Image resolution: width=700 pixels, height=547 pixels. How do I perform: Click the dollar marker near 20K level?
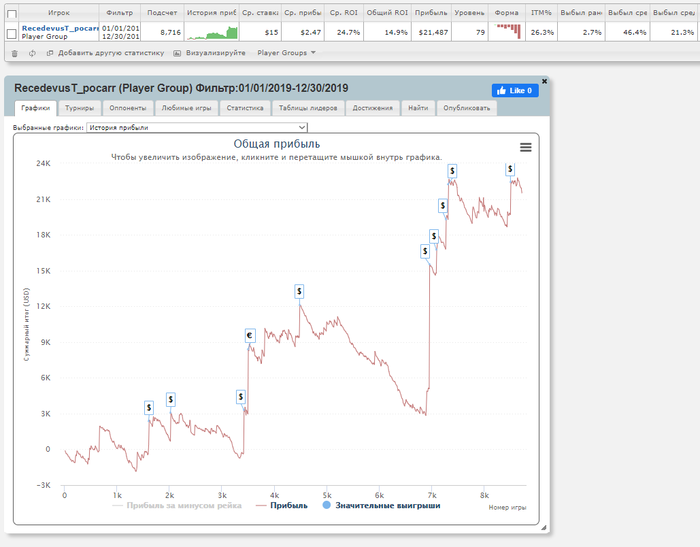442,205
